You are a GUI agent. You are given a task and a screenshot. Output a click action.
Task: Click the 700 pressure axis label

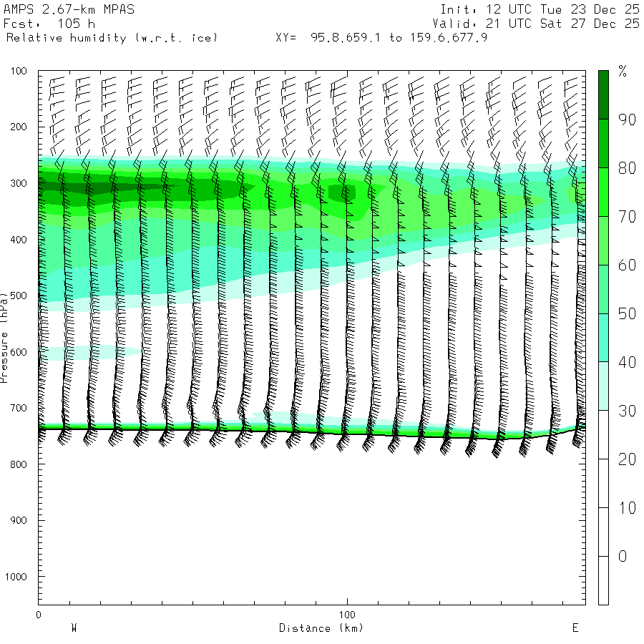pos(19,409)
